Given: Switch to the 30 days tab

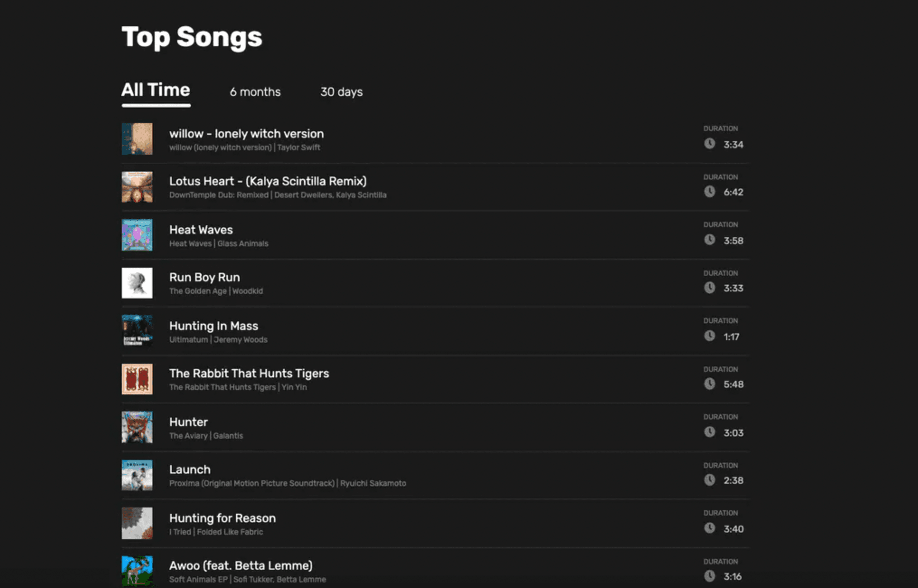Looking at the screenshot, I should (x=341, y=92).
